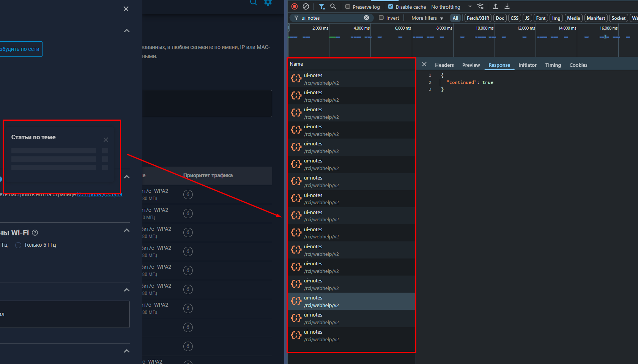Filter requests by CSS type
Image resolution: width=638 pixels, height=364 pixels.
click(x=514, y=18)
